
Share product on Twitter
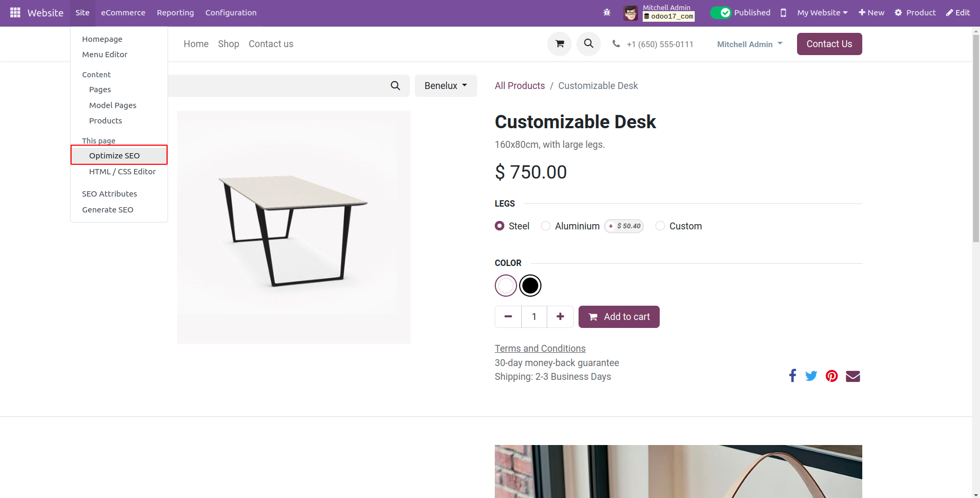click(x=811, y=376)
